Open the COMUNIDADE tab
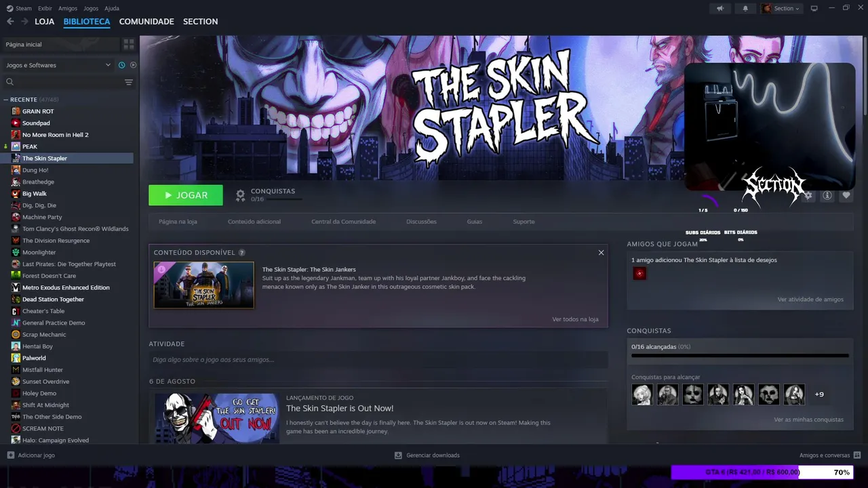868x488 pixels. coord(146,22)
